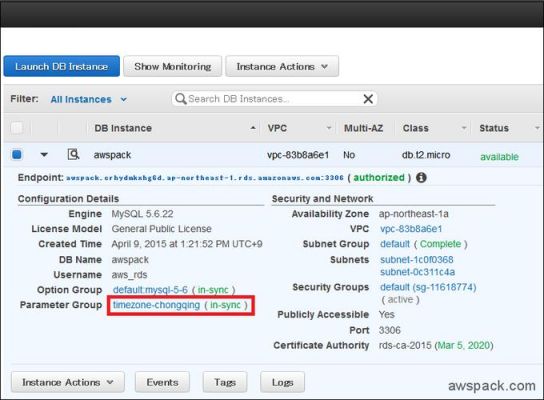Open the VPC column sort dropdown
Screen dimensions: 544x400
(329, 128)
